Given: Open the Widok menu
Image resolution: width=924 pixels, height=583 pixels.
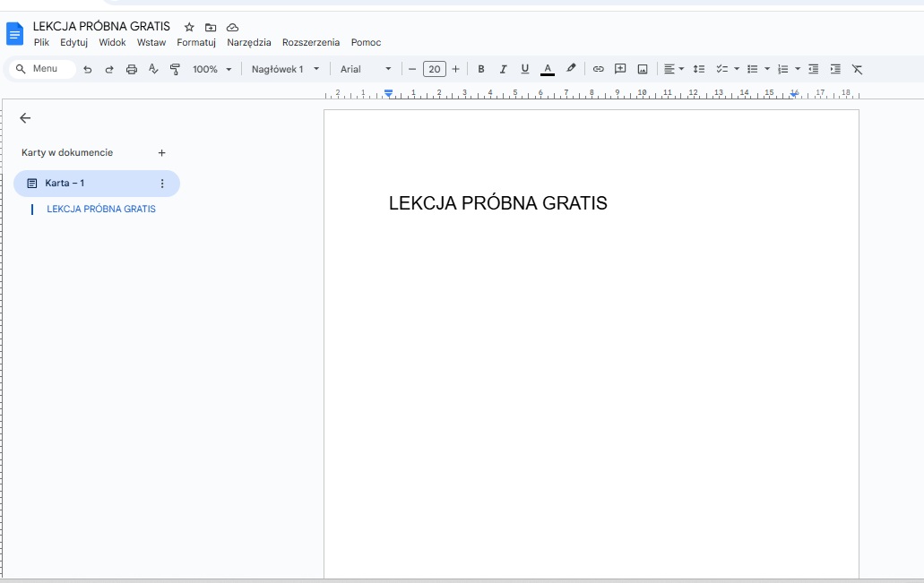Looking at the screenshot, I should click(112, 42).
